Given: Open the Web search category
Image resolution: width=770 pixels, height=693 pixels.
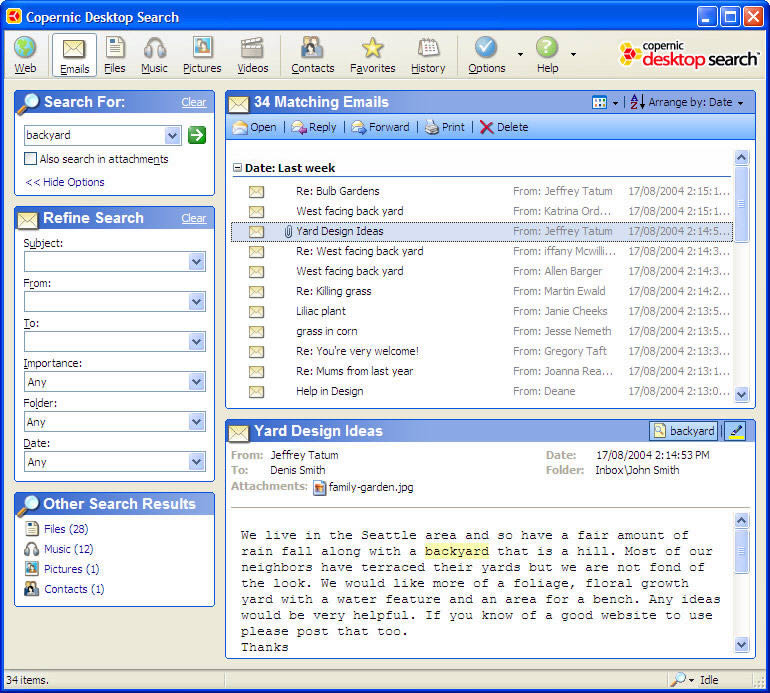Looking at the screenshot, I should coord(25,55).
